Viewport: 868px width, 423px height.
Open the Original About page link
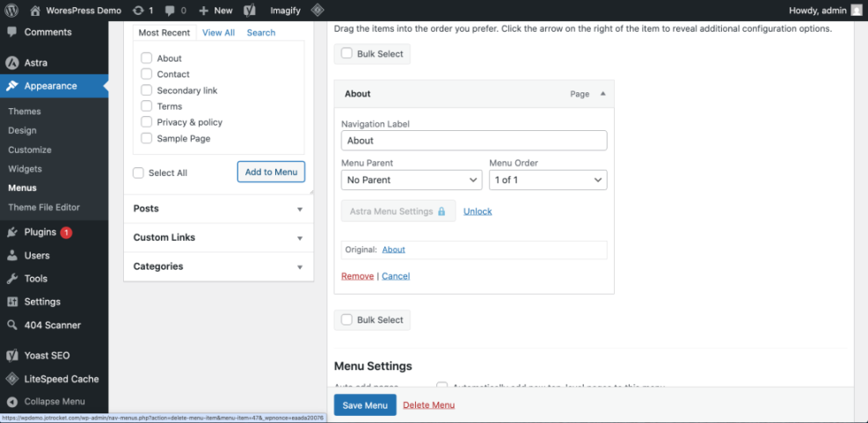(x=394, y=250)
